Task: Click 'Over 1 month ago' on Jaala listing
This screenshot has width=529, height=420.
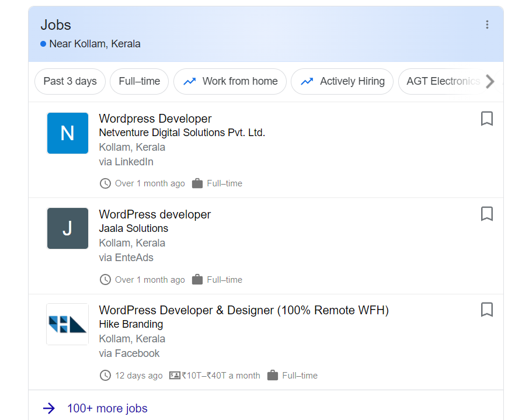Action: (150, 280)
